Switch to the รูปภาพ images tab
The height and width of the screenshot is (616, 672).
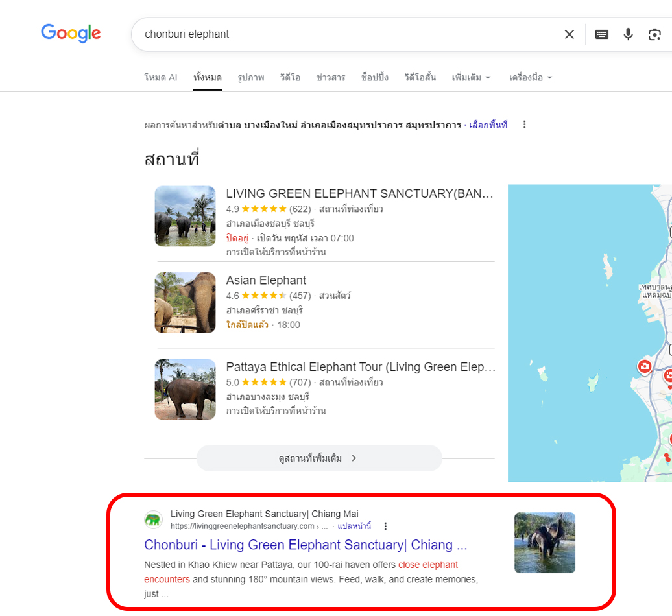pyautogui.click(x=250, y=78)
